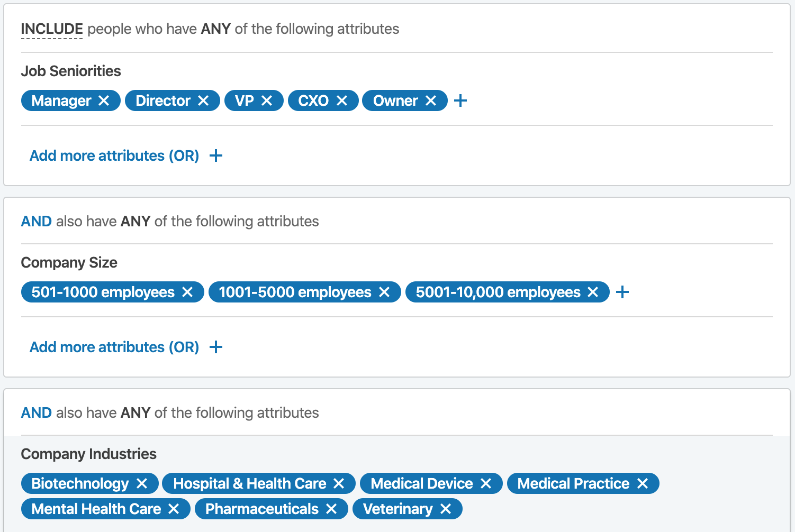Add another company size with plus icon
Image resolution: width=795 pixels, height=532 pixels.
(x=622, y=292)
